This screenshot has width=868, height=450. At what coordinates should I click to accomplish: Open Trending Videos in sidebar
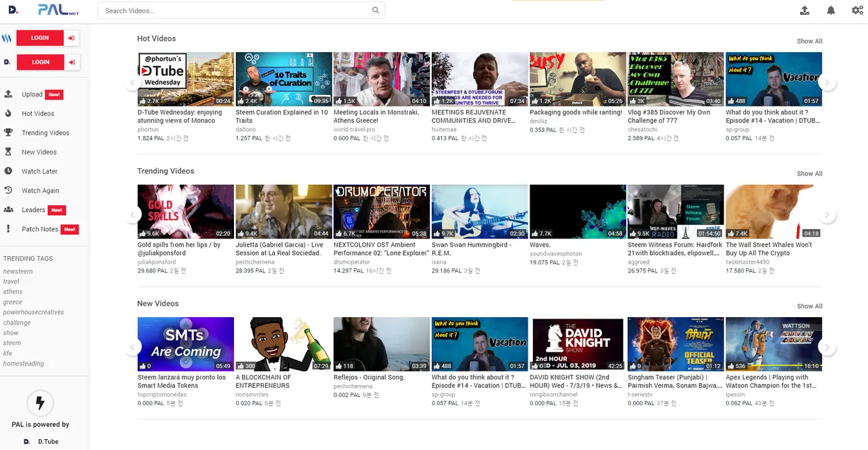coord(45,133)
